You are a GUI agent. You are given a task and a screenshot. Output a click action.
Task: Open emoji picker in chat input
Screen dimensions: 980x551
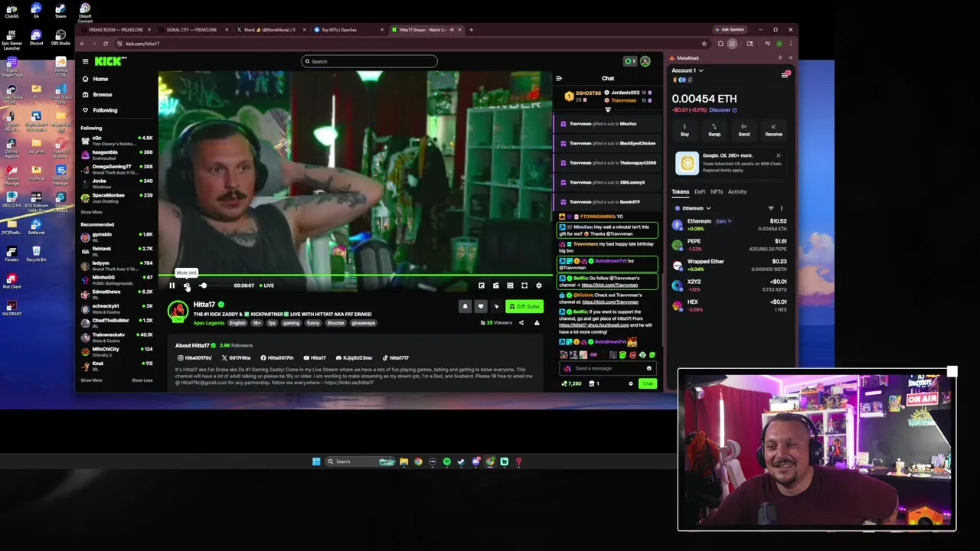click(x=649, y=368)
